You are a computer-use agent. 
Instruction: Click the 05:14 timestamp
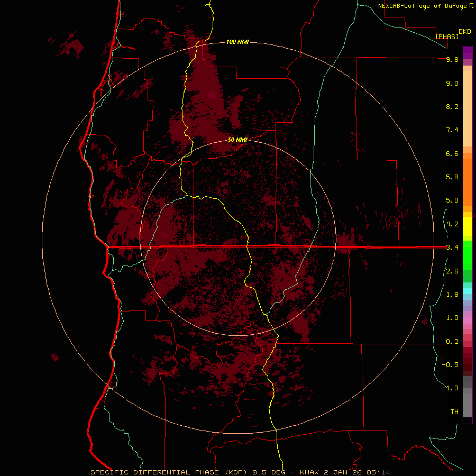pyautogui.click(x=378, y=472)
